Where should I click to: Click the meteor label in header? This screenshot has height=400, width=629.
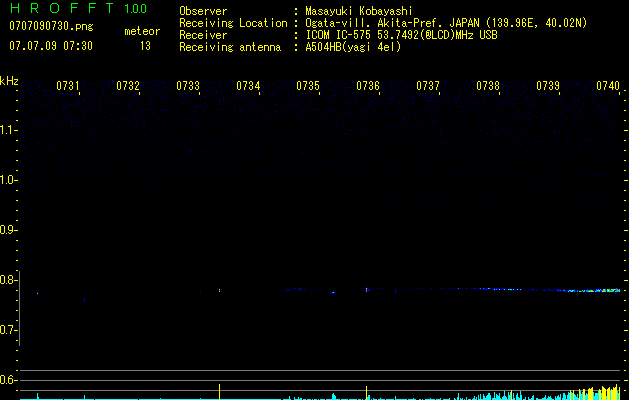[142, 31]
